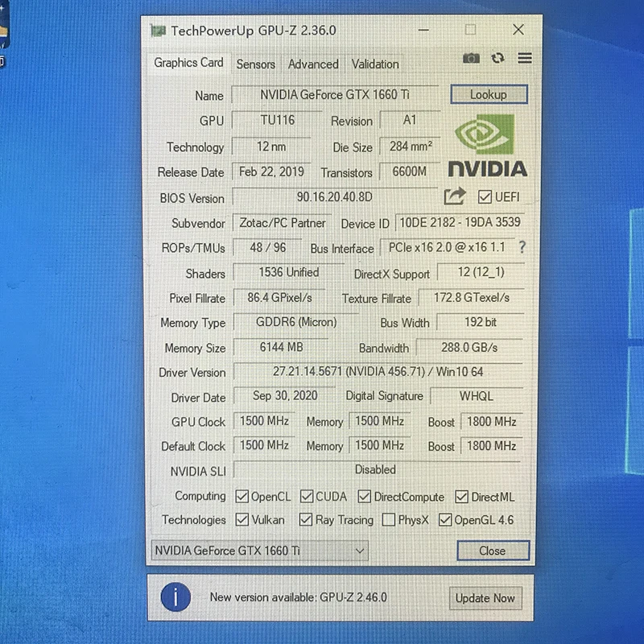The image size is (644, 644).
Task: Click the Subvendor field Zotac/PC Partner
Action: click(x=283, y=223)
